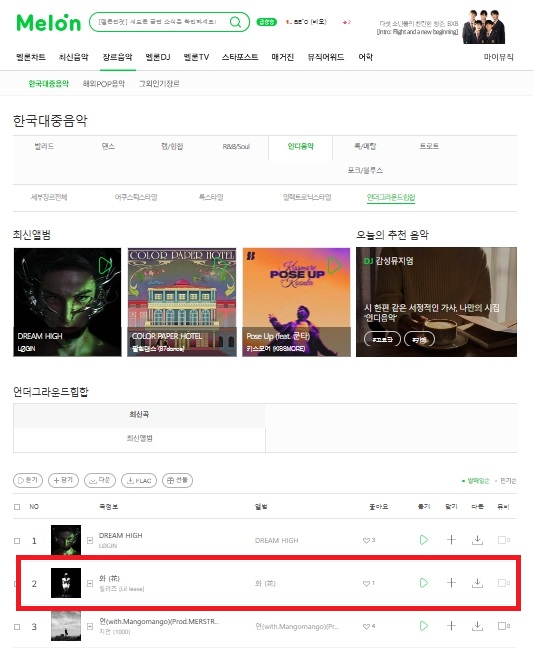Focus the Melon search input field
Screen dimensions: 533x649
(x=161, y=22)
